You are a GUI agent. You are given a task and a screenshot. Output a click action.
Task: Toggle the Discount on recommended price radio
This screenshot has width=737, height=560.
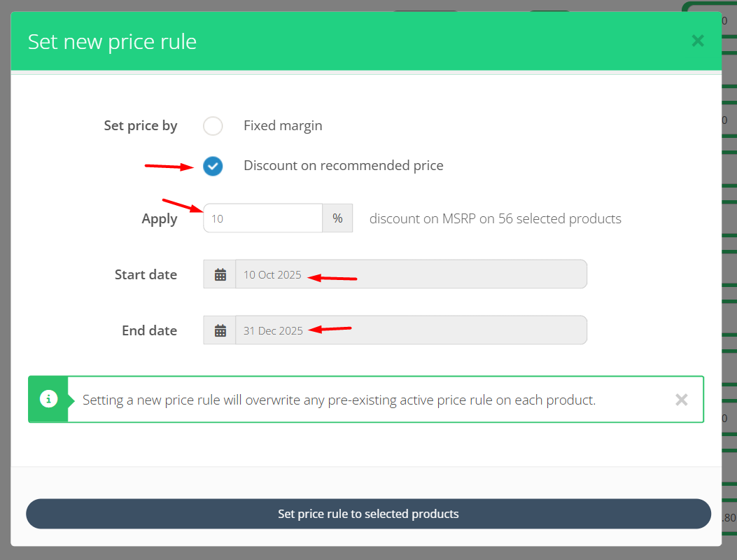tap(213, 166)
